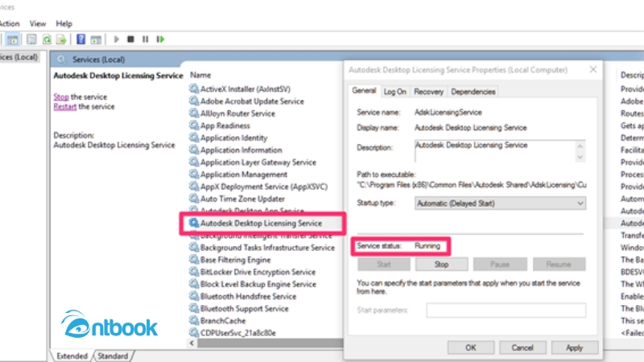
Task: Click the Start Service play toolbar icon
Action: (x=116, y=39)
